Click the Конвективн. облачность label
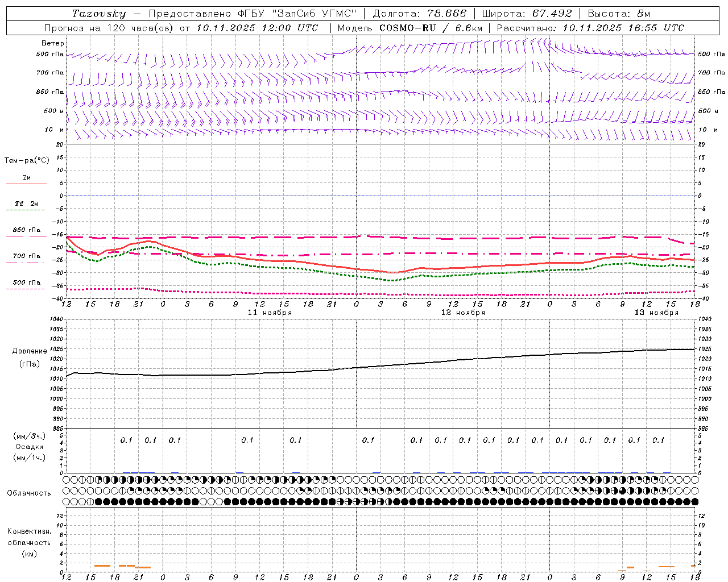The width and height of the screenshot is (728, 582). (x=29, y=537)
